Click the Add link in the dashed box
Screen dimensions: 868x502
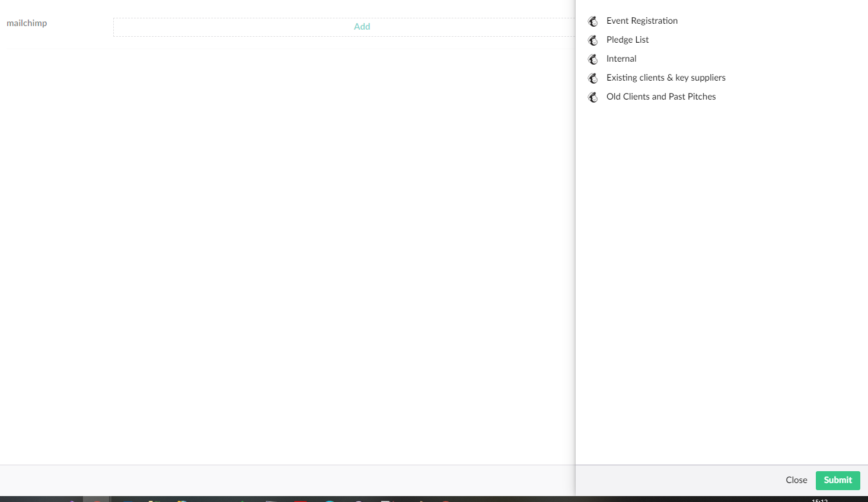[x=362, y=27]
